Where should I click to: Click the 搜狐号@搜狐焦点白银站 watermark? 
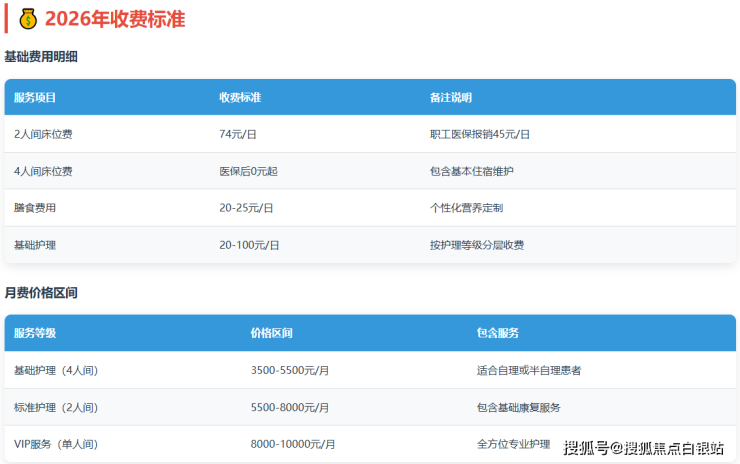pos(644,447)
